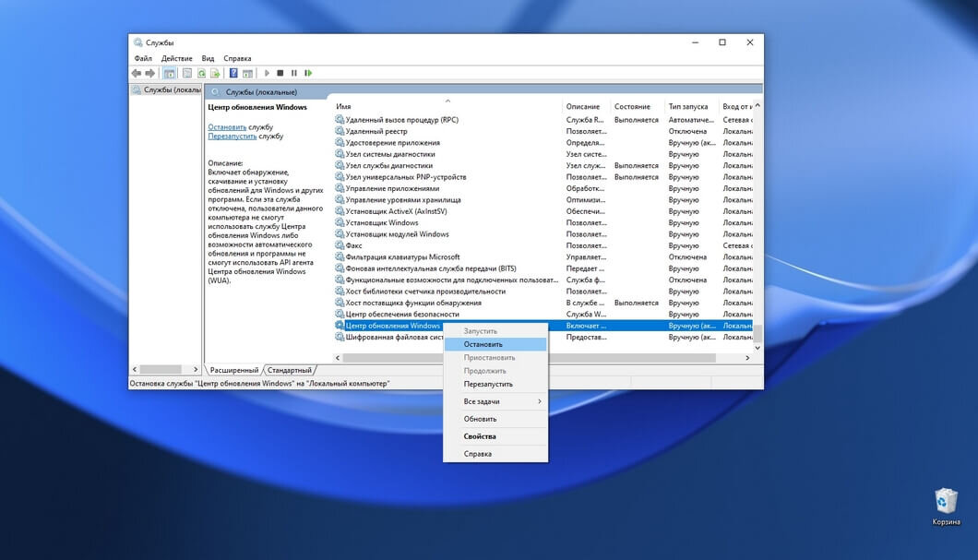Select Службы (локальные) node in left tree
Screen dimensions: 978x560
pyautogui.click(x=166, y=89)
